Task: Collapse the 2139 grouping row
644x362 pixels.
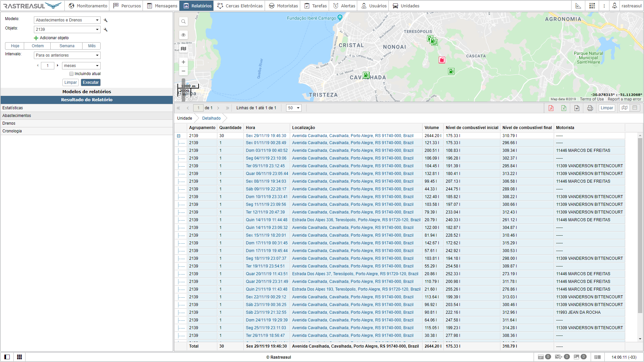Action: click(179, 136)
